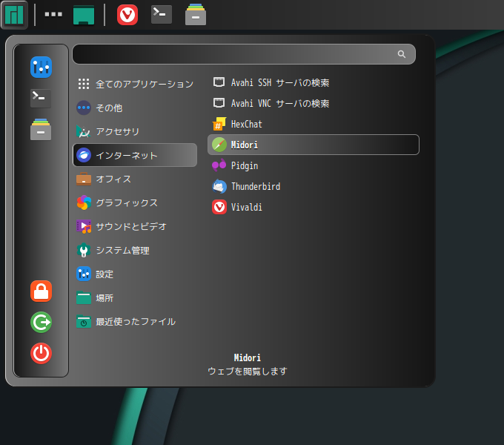Image resolution: width=504 pixels, height=445 pixels.
Task: Click the 最近使ったファイル clock folder icon
Action: 84,322
